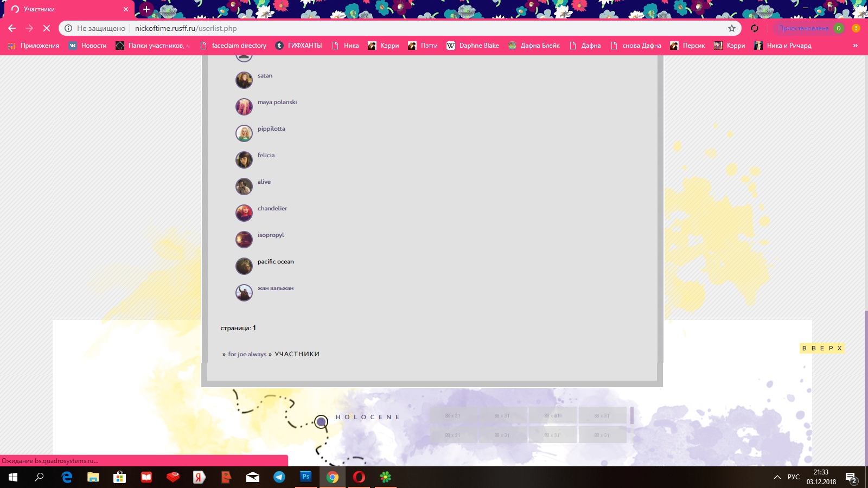868x488 pixels.
Task: Launch Telegram from the taskbar
Action: click(279, 477)
